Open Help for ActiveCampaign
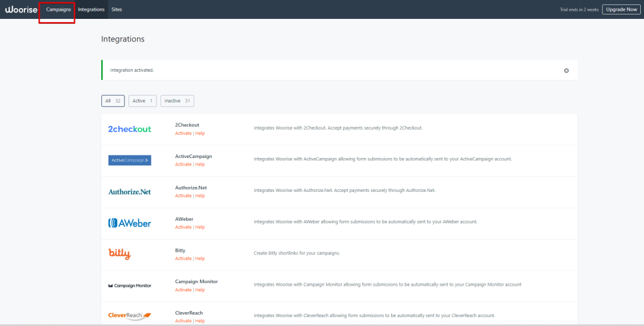 click(x=200, y=164)
